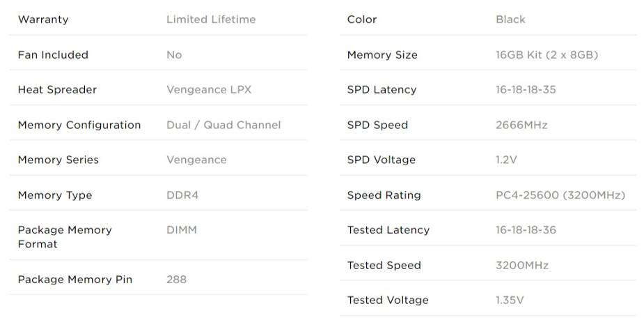Viewport: 644px width, 327px height.
Task: Click the Tested Voltage 1.35V value
Action: [510, 301]
